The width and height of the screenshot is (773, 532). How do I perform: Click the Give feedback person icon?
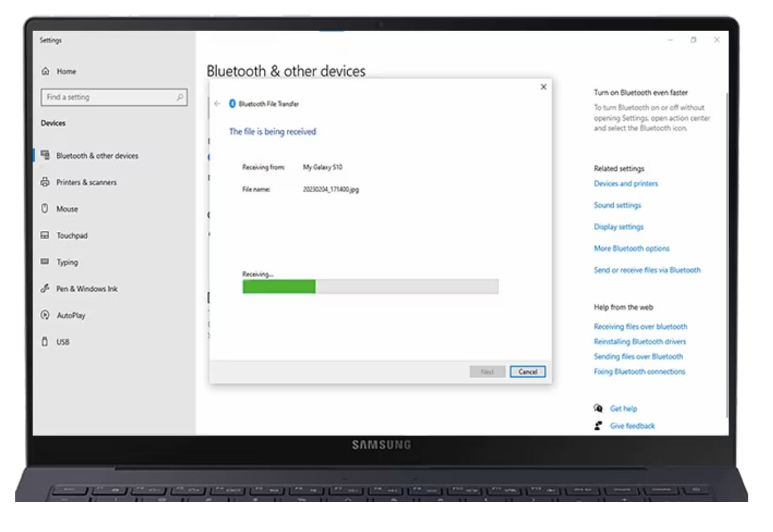click(x=598, y=426)
